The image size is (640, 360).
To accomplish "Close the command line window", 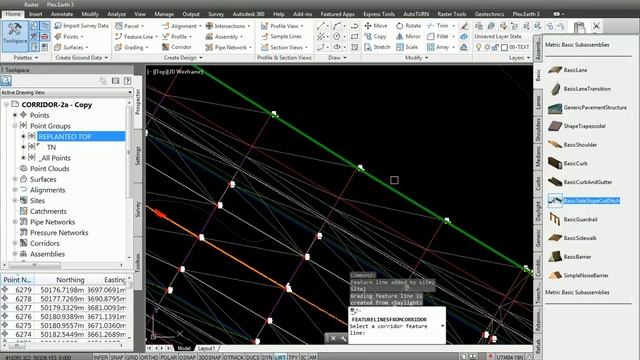I will (x=333, y=338).
